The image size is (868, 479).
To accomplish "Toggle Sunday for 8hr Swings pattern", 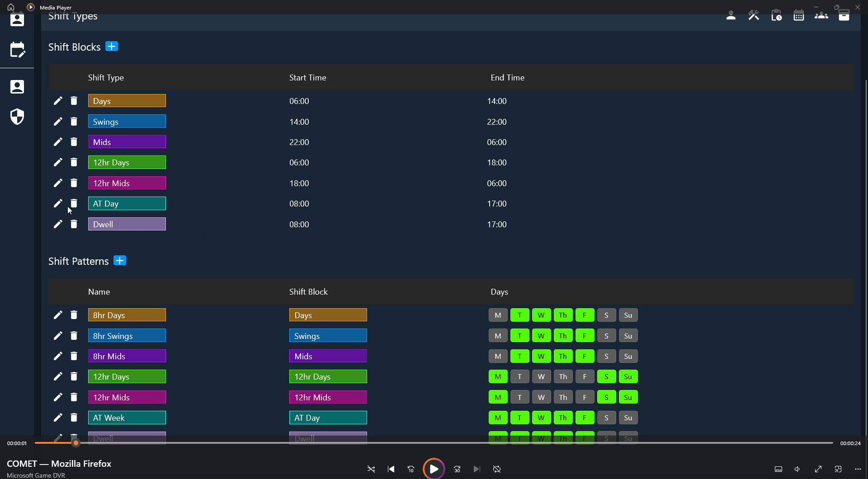I will 628,336.
